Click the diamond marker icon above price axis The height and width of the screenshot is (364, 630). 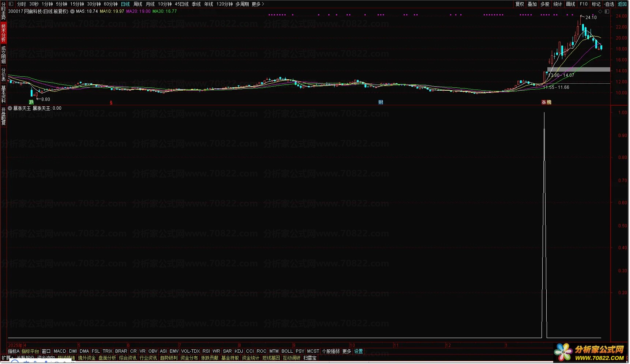point(600,11)
